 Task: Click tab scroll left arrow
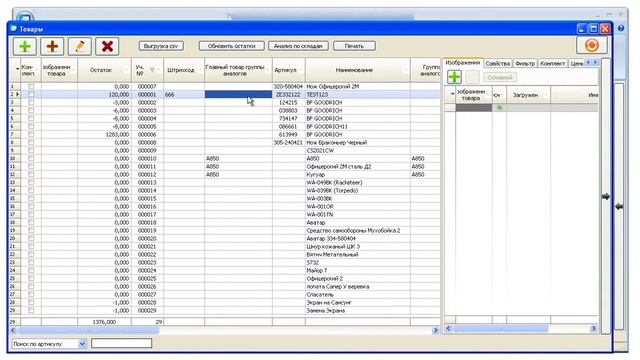(588, 62)
